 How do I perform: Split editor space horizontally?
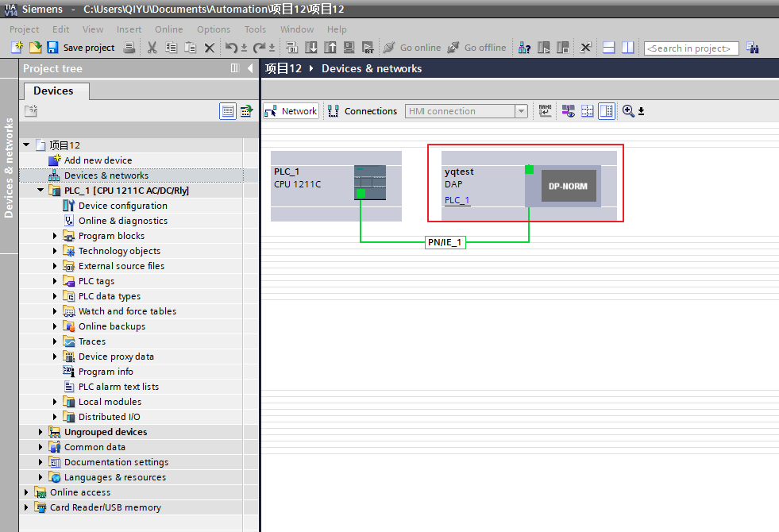[x=608, y=48]
